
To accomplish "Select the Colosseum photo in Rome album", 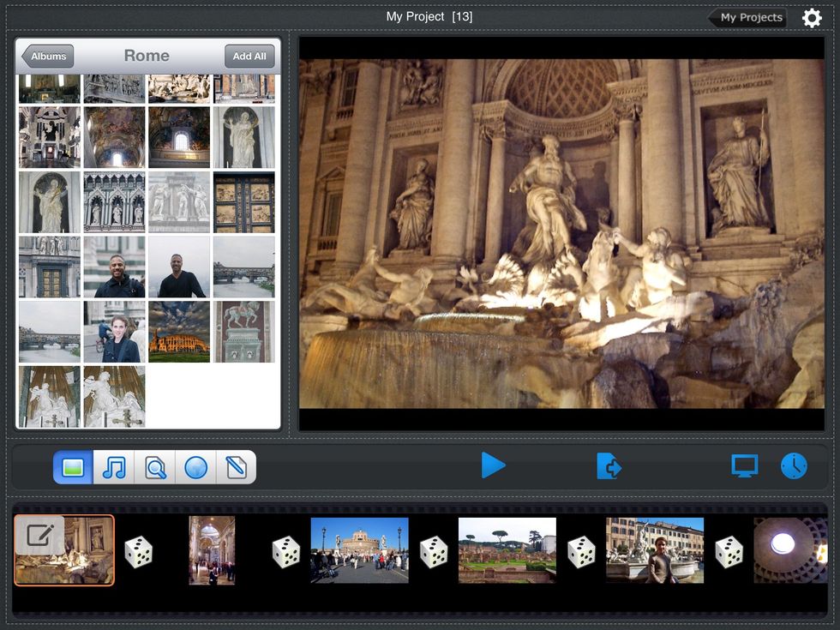I will click(179, 332).
